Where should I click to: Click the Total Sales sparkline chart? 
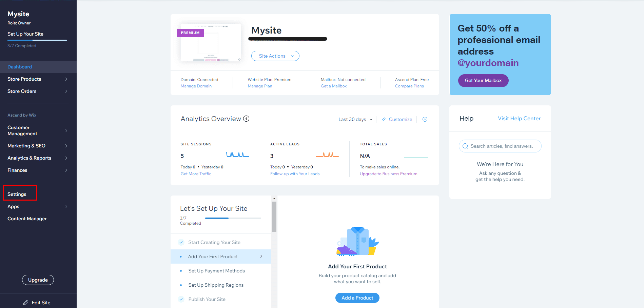coord(416,158)
